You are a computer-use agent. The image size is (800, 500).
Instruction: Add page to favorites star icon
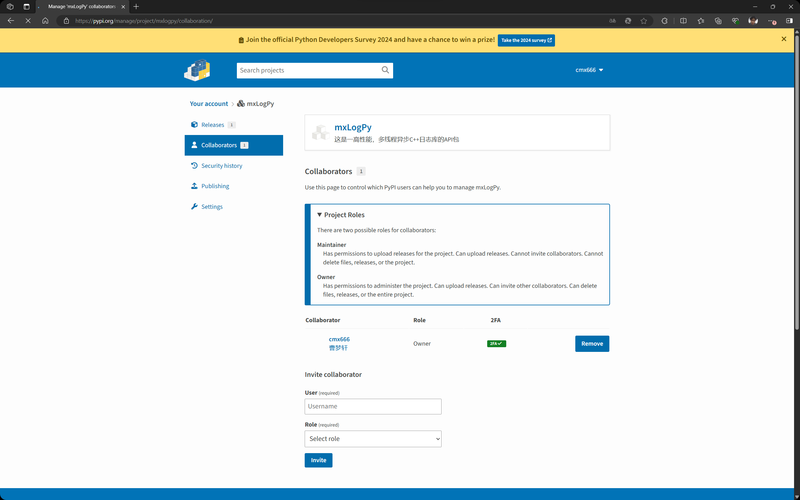point(644,21)
